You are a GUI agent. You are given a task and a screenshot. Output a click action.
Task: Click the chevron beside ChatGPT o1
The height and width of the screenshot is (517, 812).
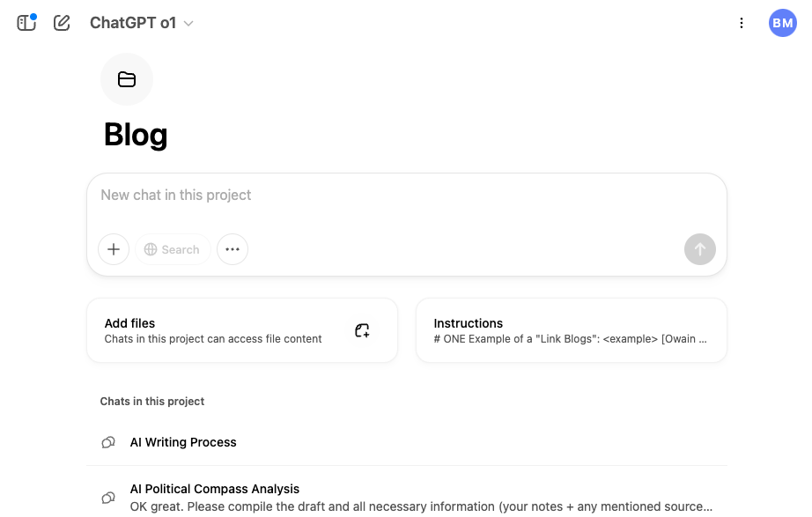188,24
